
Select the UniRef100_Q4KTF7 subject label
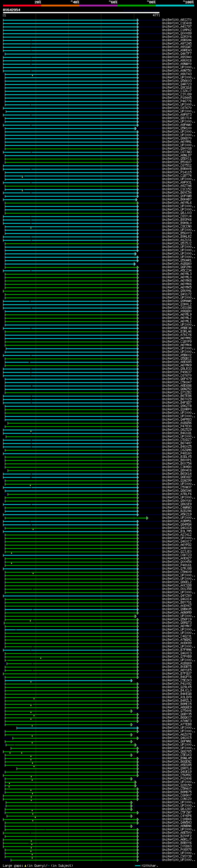[x=176, y=54]
